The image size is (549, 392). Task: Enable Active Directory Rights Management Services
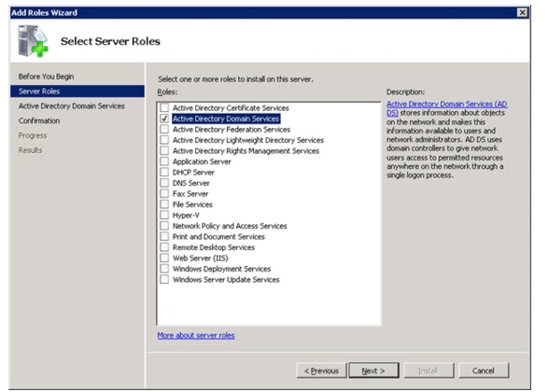click(164, 150)
